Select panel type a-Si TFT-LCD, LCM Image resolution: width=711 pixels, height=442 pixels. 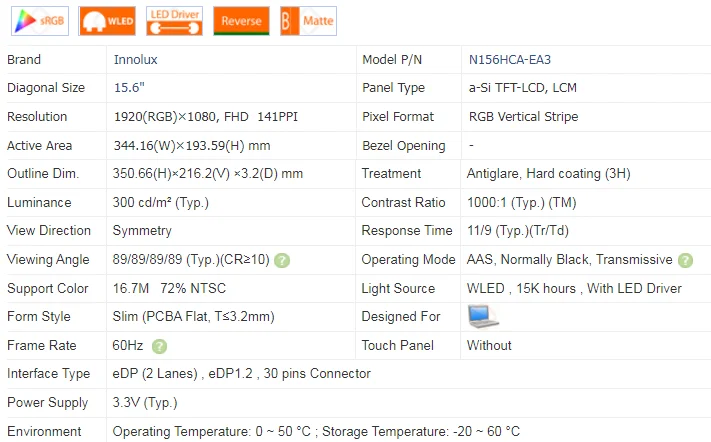click(x=522, y=87)
